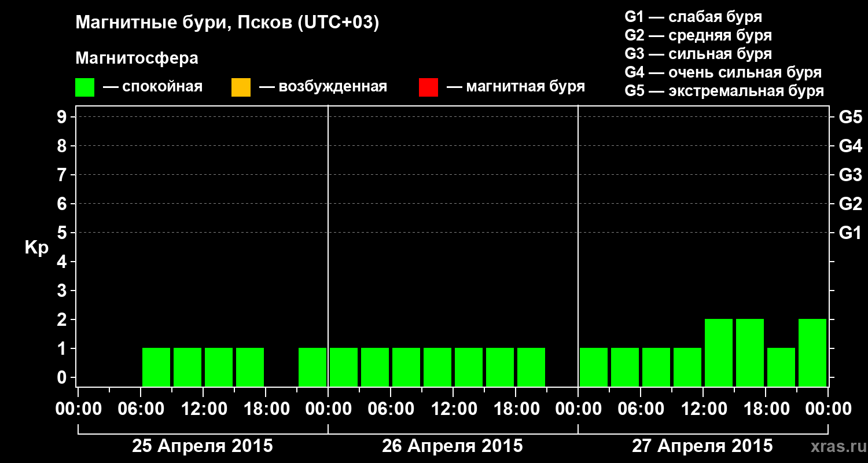Click the first bar on 25 April, starting 06:00

(x=156, y=367)
